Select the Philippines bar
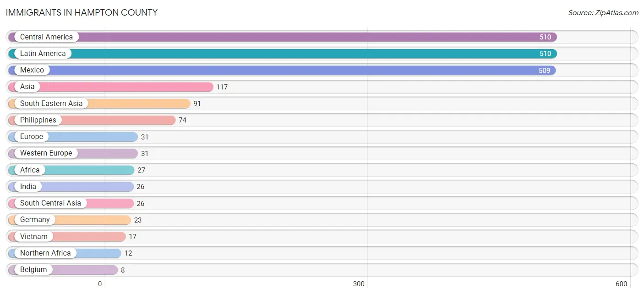The width and height of the screenshot is (644, 295). 92,120
